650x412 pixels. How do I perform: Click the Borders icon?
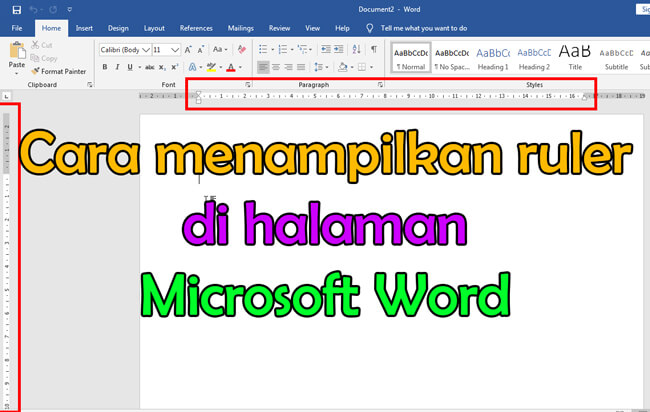[362, 67]
